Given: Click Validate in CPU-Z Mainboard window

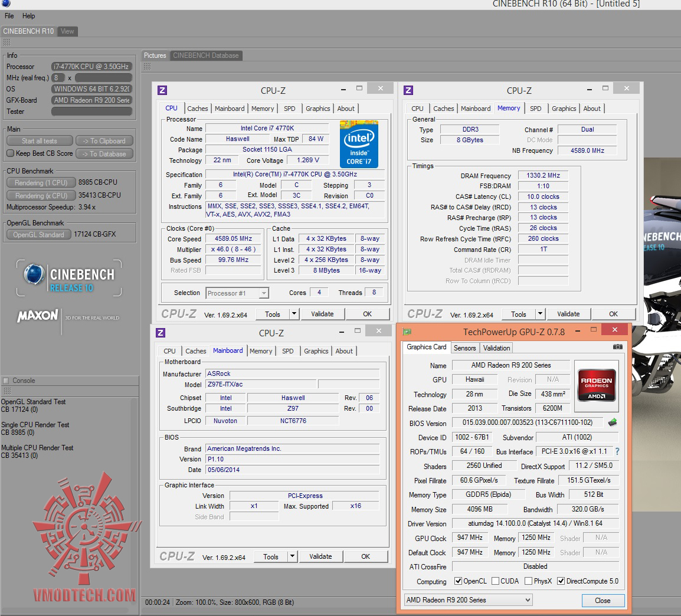Looking at the screenshot, I should coord(320,556).
